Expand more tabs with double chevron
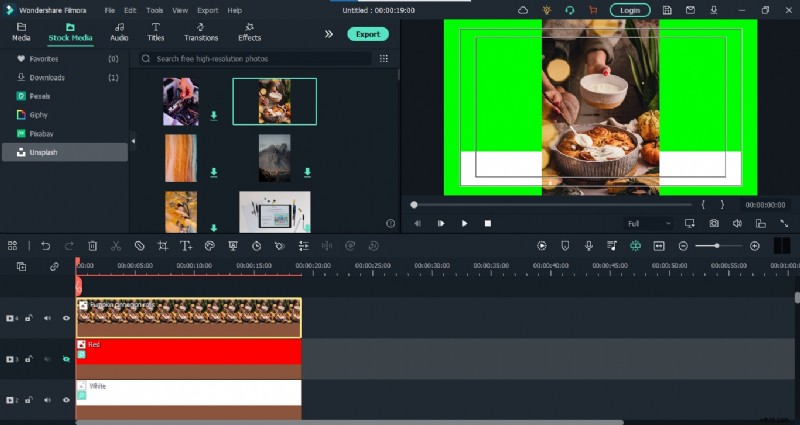The height and width of the screenshot is (425, 800). point(329,34)
